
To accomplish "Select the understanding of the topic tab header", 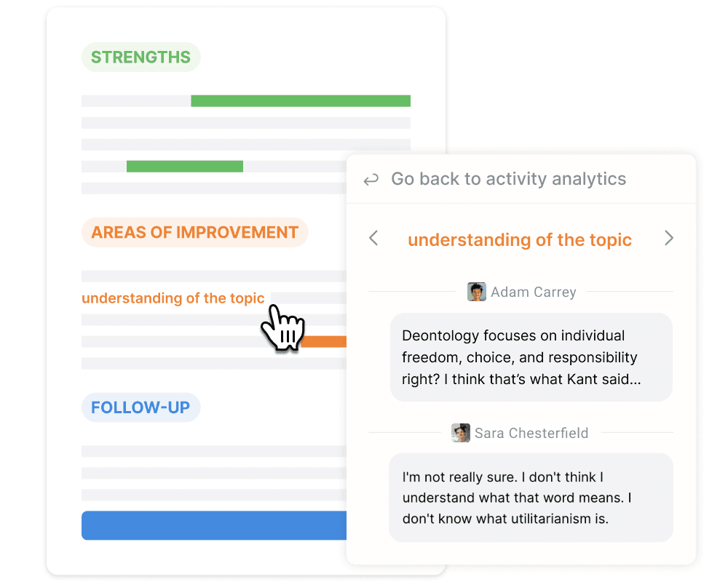I will click(x=520, y=239).
